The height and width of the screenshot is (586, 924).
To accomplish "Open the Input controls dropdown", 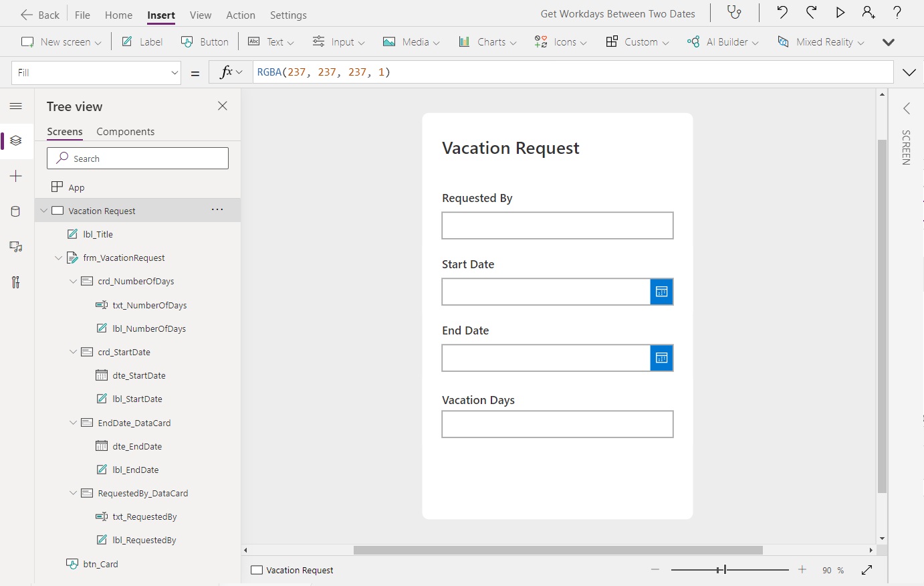I will click(339, 41).
